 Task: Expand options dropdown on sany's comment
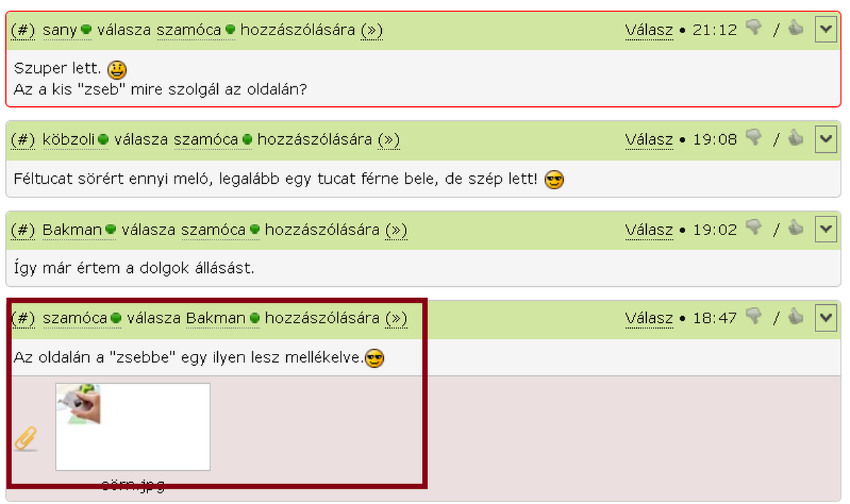pos(825,29)
